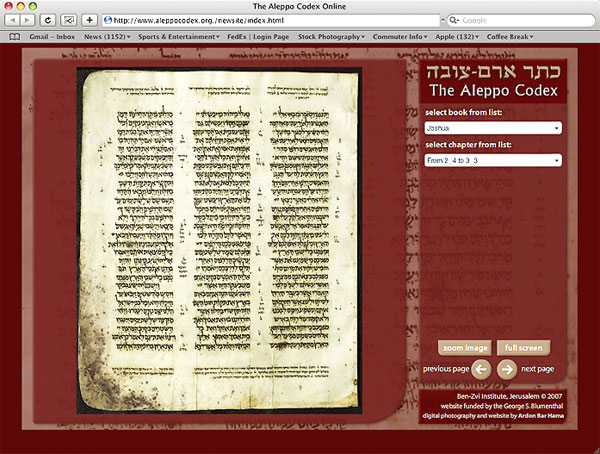
Task: Click 'The Aleppo Codex' title heading
Action: (x=493, y=90)
